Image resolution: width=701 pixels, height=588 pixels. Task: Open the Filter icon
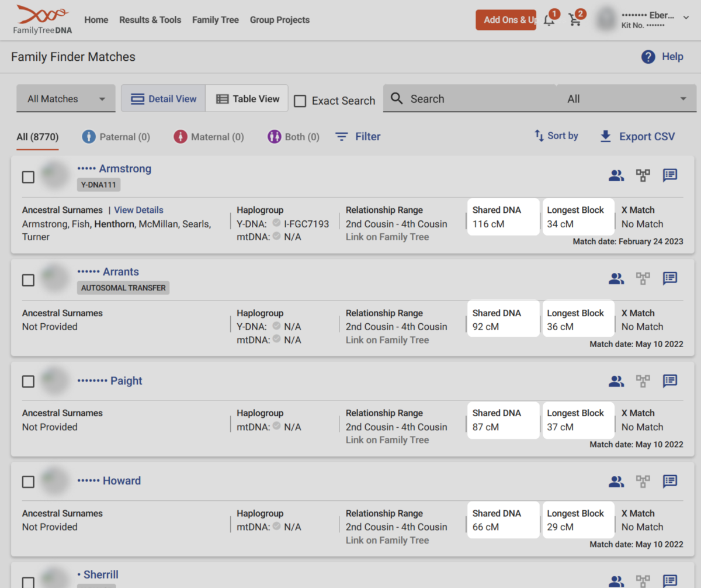(x=342, y=137)
